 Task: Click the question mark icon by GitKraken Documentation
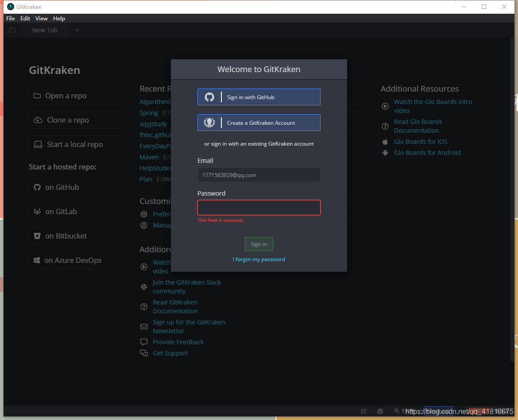coord(144,307)
